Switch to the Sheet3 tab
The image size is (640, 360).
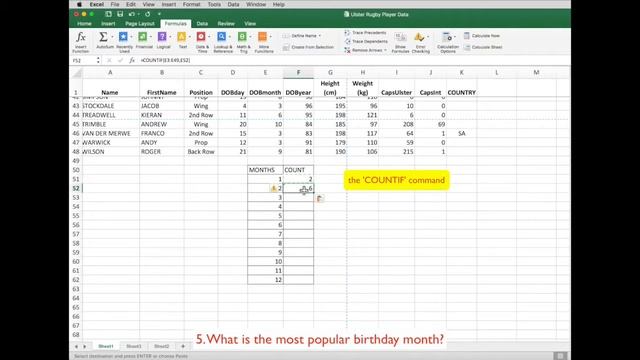point(134,346)
